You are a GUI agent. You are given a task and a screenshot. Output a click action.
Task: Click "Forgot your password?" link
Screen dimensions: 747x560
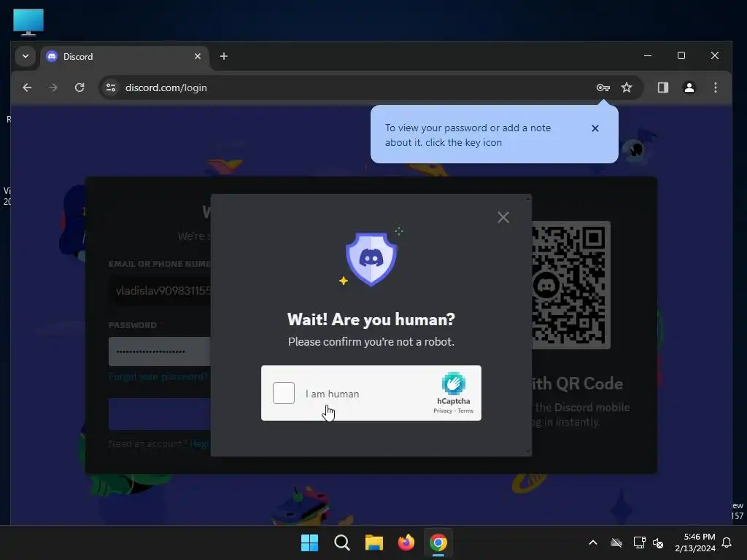pos(158,377)
